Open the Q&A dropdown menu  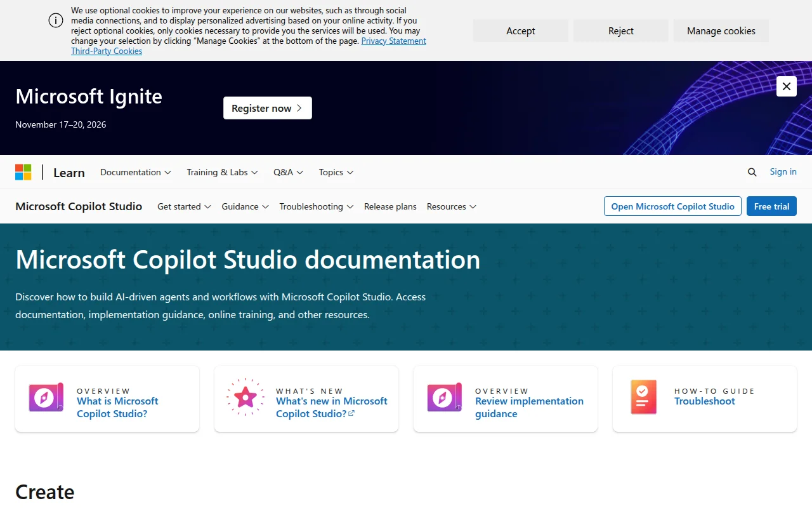point(289,172)
